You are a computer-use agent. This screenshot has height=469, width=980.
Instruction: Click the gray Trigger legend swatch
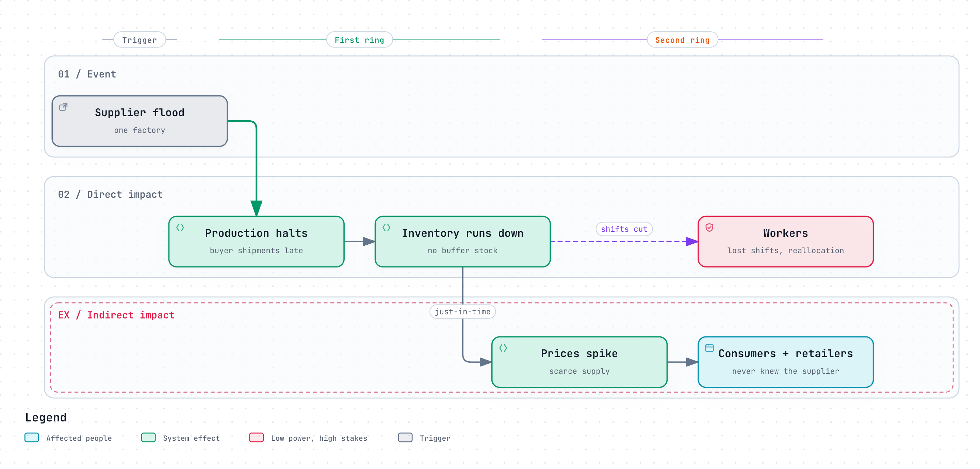[x=405, y=437]
